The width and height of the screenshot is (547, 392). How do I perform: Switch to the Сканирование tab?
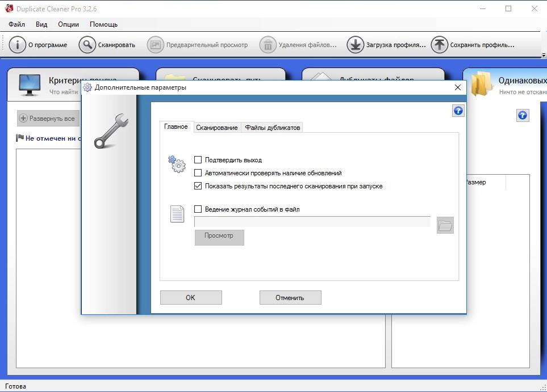tap(216, 128)
